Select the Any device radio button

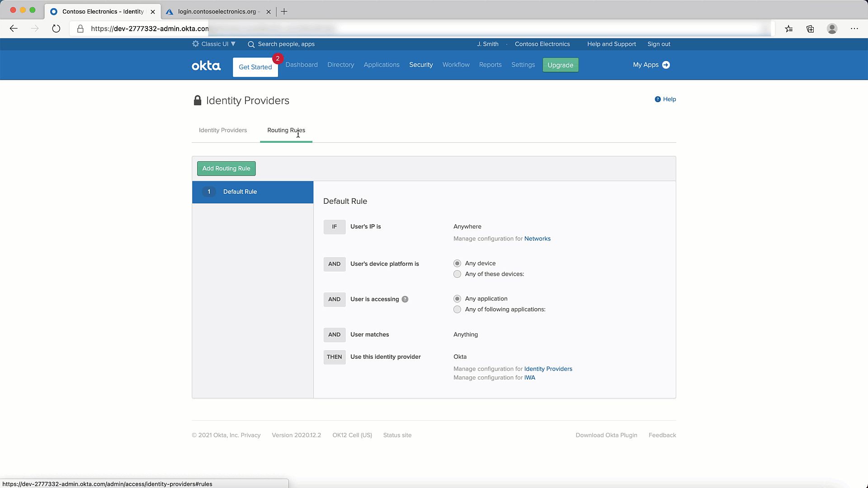click(457, 263)
